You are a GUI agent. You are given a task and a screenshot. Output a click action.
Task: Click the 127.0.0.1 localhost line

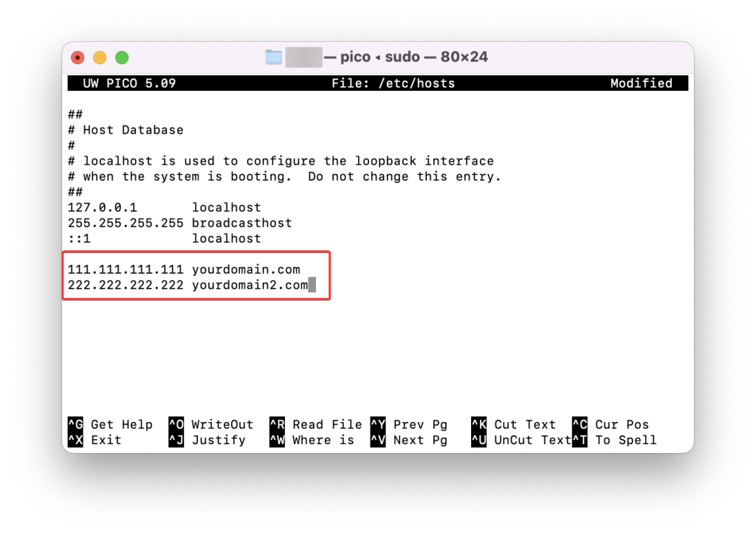tap(164, 207)
